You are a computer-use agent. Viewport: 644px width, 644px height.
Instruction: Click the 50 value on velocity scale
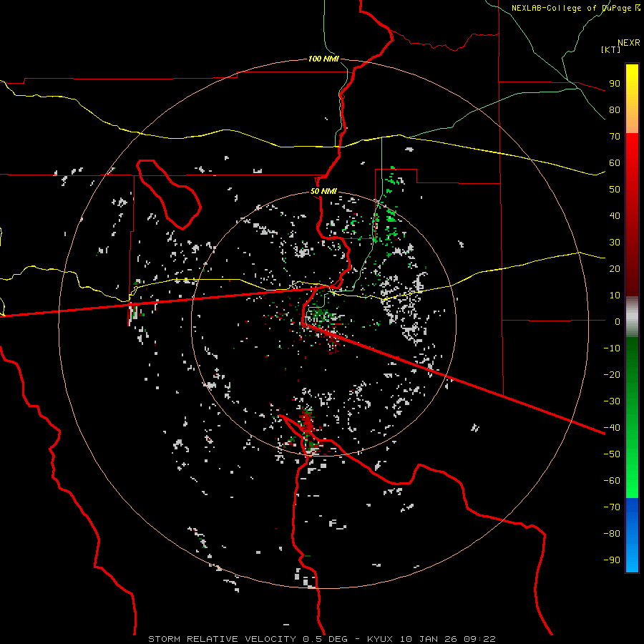tap(615, 190)
